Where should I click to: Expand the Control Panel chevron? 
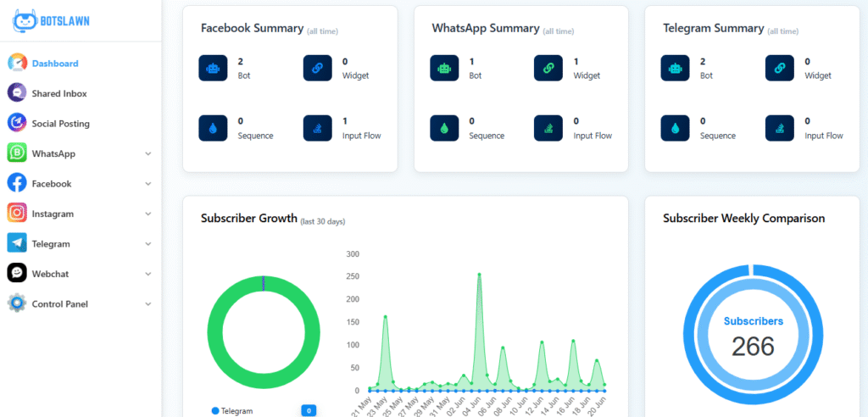(x=148, y=304)
